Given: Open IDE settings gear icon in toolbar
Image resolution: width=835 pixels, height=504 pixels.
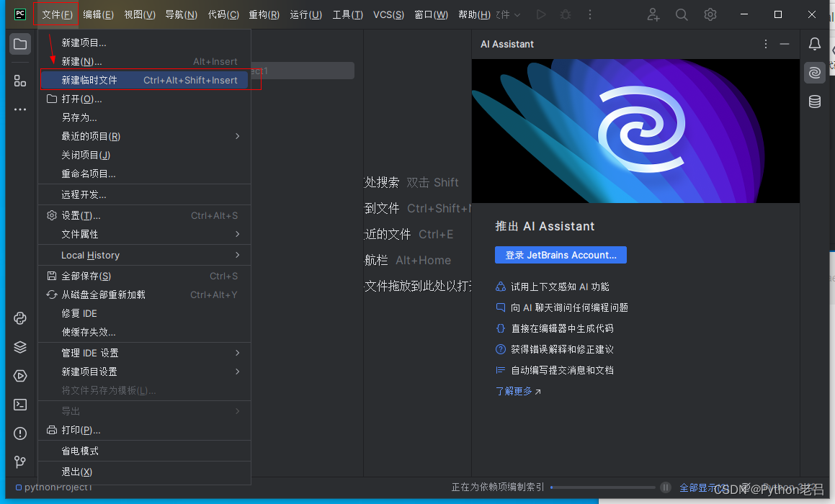Looking at the screenshot, I should tap(710, 14).
